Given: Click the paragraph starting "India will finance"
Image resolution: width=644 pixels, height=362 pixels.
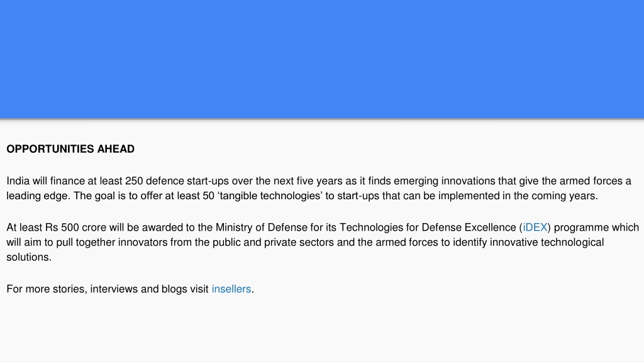Looking at the screenshot, I should coord(319,189).
